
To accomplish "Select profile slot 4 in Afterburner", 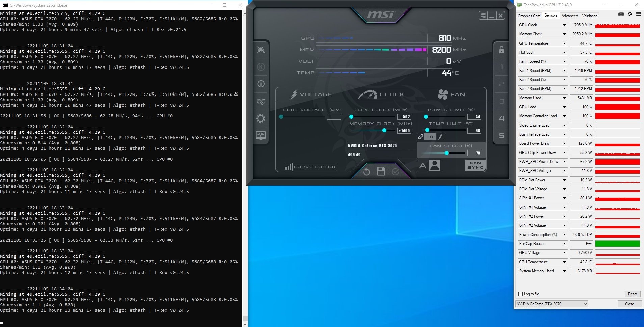I will point(502,118).
